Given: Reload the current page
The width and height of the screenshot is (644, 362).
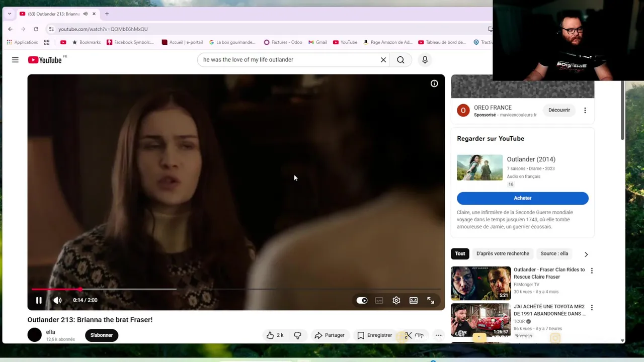Looking at the screenshot, I should [36, 29].
